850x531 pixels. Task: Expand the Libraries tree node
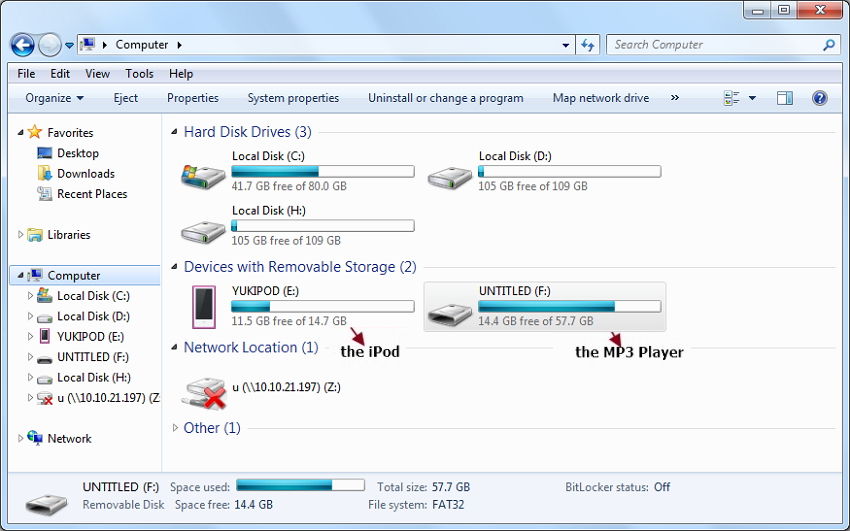point(22,235)
